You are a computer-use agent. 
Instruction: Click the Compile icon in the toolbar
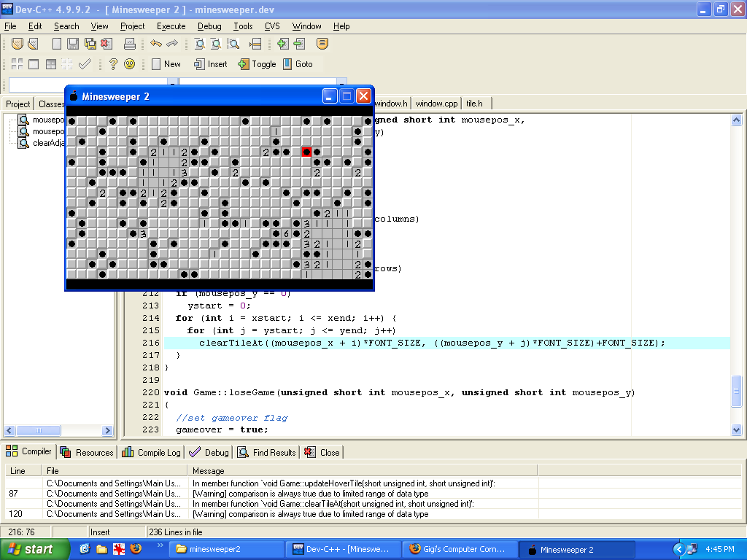[x=17, y=64]
